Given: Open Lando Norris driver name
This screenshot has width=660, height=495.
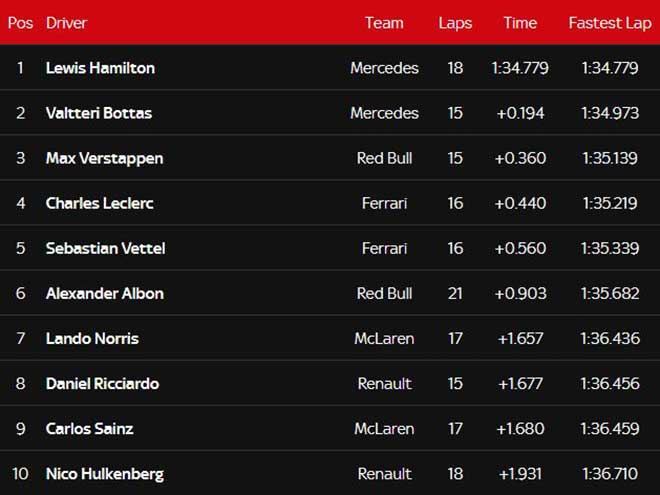Looking at the screenshot, I should 91,338.
